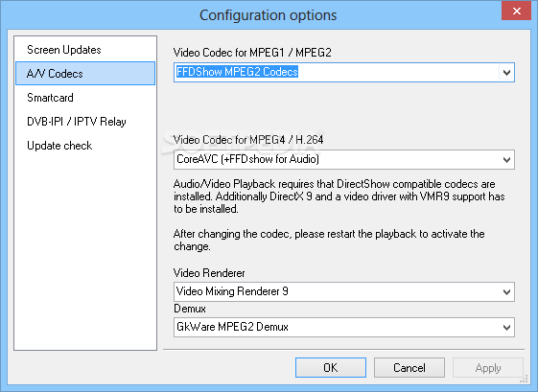Click the Video Mixing Renderer 9 combo box
This screenshot has height=392, width=538.
(343, 292)
